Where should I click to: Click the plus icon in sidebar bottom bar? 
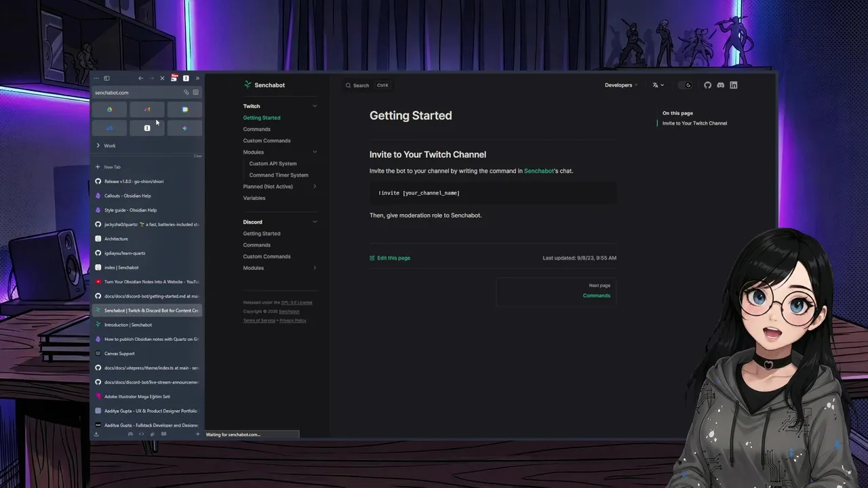coord(197,434)
